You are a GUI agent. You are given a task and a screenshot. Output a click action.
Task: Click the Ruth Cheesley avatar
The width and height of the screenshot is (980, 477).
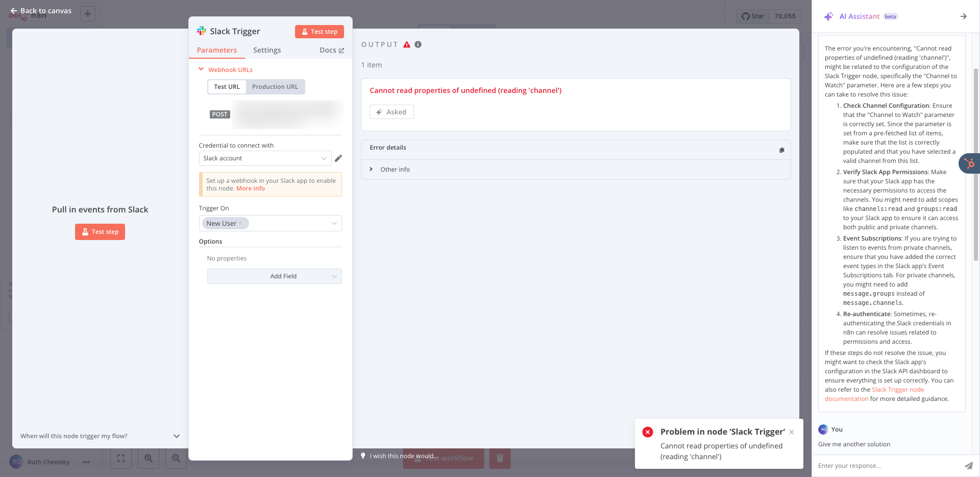pos(16,462)
